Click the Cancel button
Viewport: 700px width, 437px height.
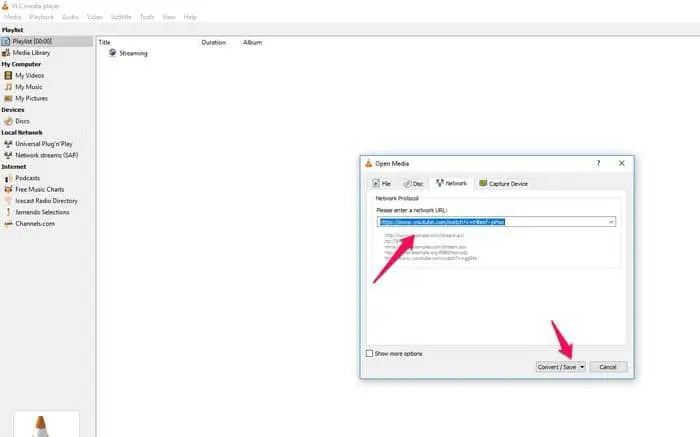[x=608, y=367]
